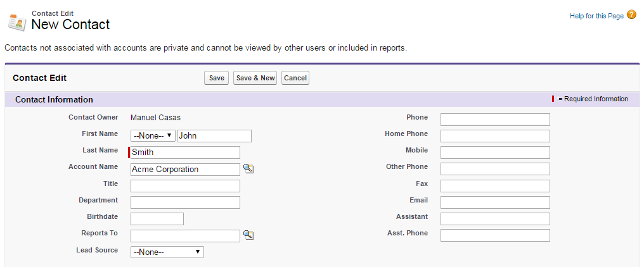
Task: Focus the Last Name field containing Smith
Action: [x=185, y=152]
